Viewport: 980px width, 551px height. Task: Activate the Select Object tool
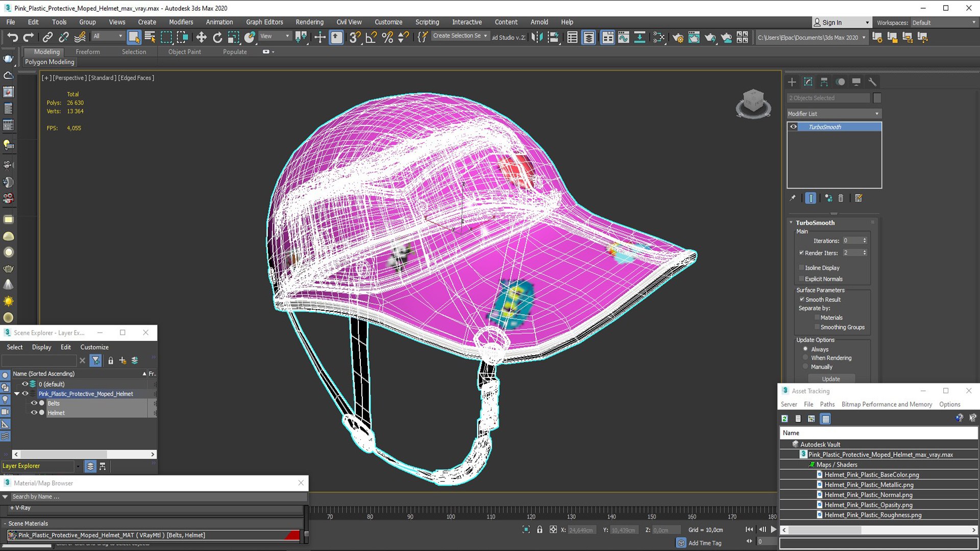tap(134, 37)
